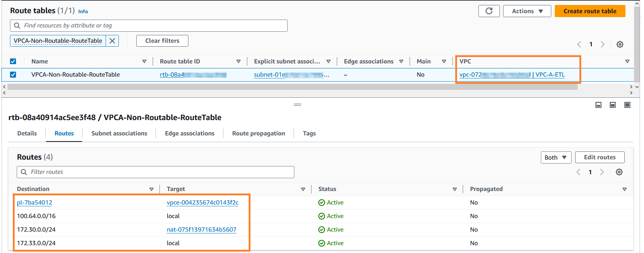Click the Create route table button
Viewport: 644px width, 253px height.
pyautogui.click(x=590, y=11)
